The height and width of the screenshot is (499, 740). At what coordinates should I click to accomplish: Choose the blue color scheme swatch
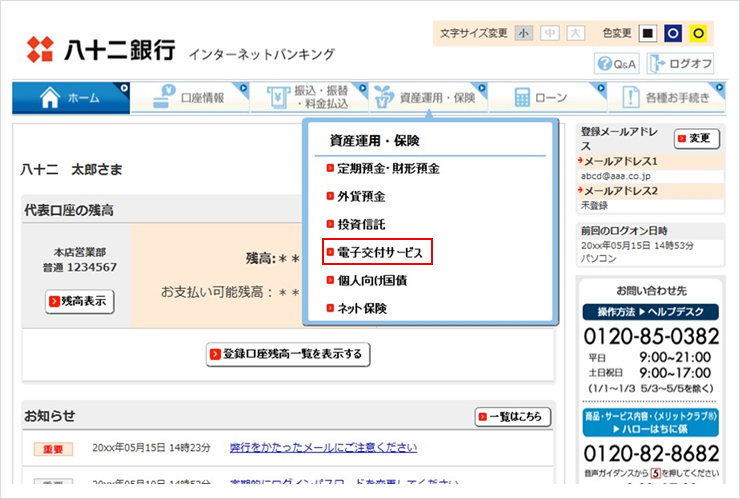[x=673, y=34]
